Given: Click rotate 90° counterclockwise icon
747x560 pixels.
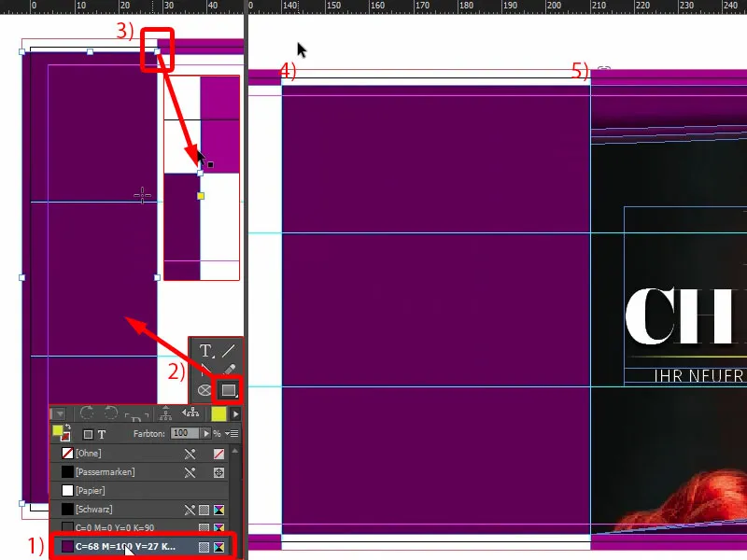Looking at the screenshot, I should pos(110,413).
